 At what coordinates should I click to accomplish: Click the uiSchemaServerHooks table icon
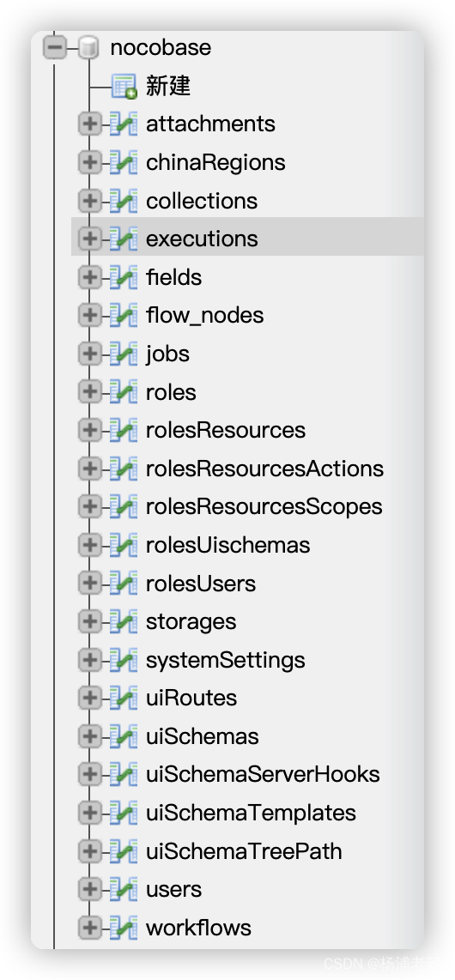point(124,774)
